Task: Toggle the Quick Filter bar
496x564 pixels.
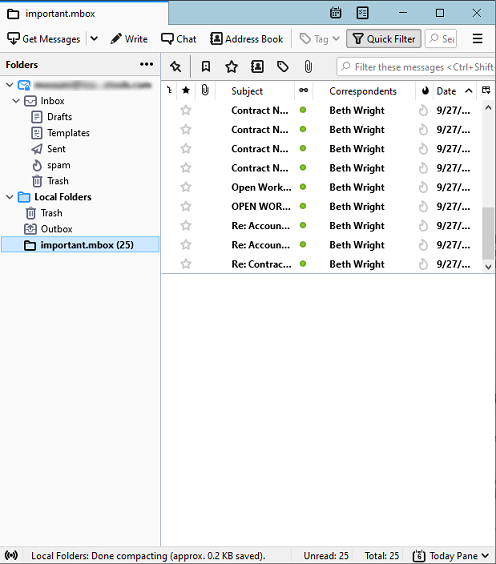Action: 383,39
